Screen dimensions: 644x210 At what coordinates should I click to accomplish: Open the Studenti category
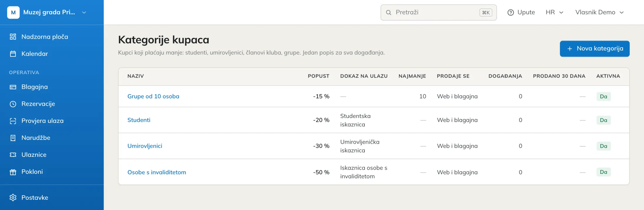[x=139, y=120]
